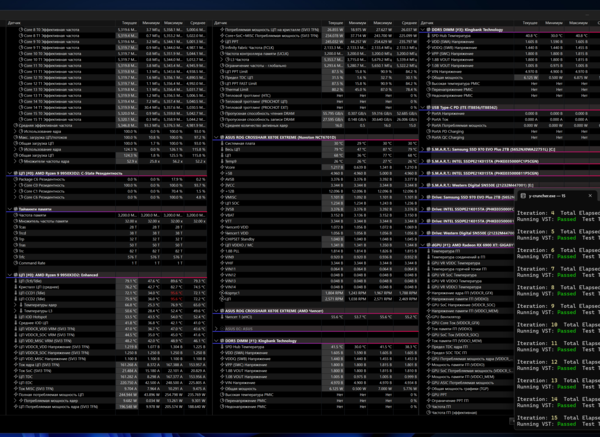
Task: Click the Максимум column header in middle pane
Action: pyautogui.click(x=382, y=23)
